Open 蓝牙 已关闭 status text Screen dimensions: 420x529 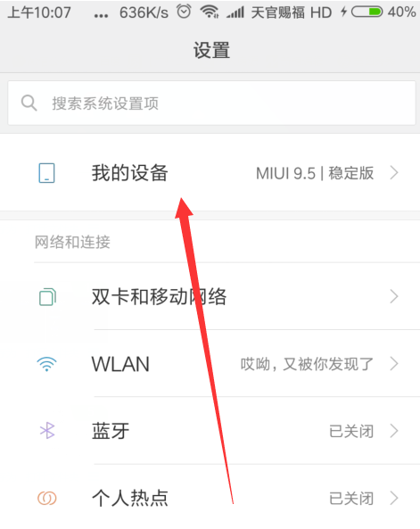point(351,431)
